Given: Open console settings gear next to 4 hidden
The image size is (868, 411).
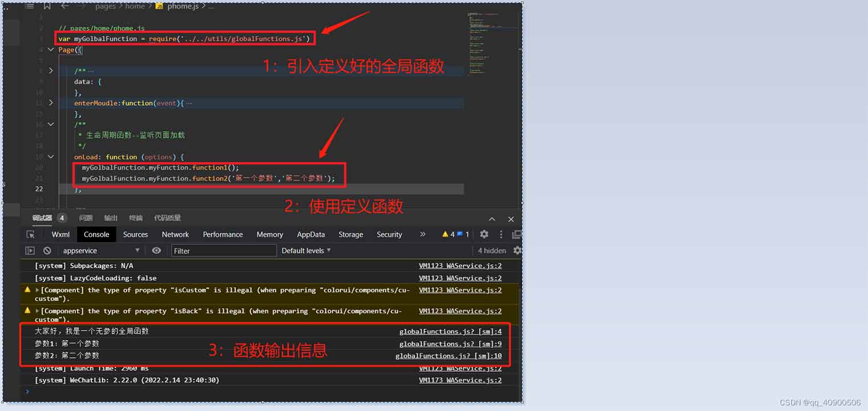Looking at the screenshot, I should pos(517,251).
